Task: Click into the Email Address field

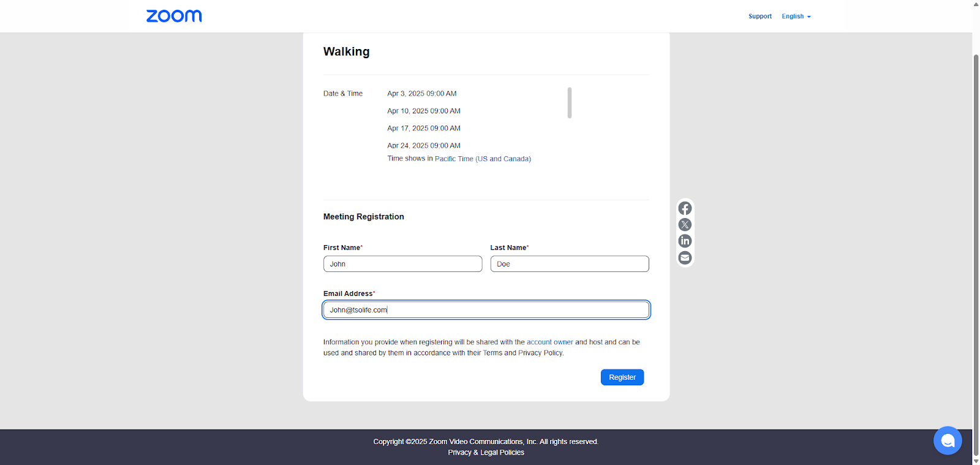Action: tap(486, 310)
